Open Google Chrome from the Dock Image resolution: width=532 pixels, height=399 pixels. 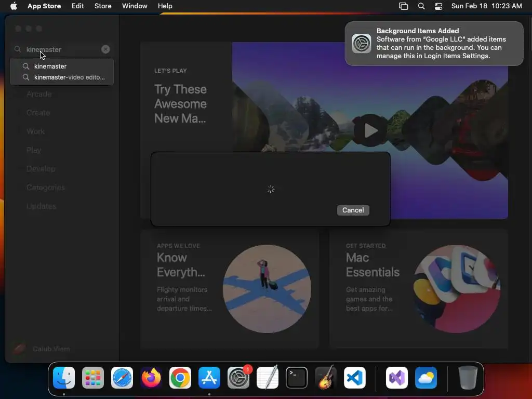(180, 378)
